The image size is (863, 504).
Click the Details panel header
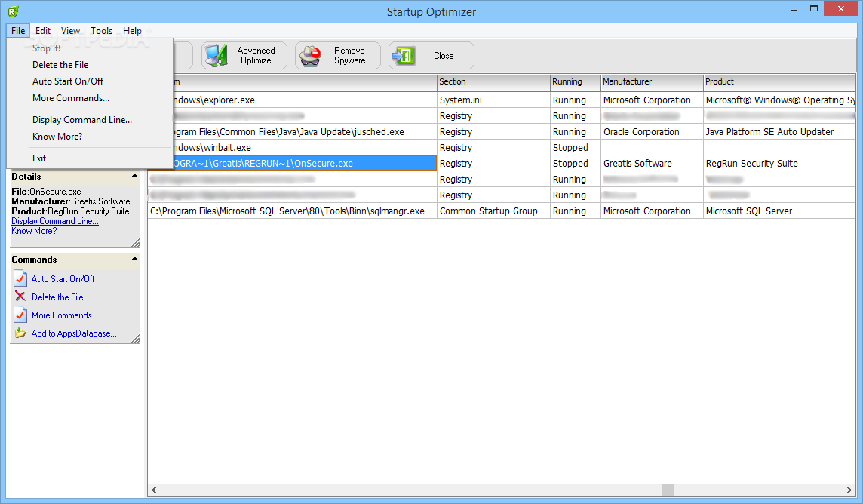pyautogui.click(x=75, y=177)
